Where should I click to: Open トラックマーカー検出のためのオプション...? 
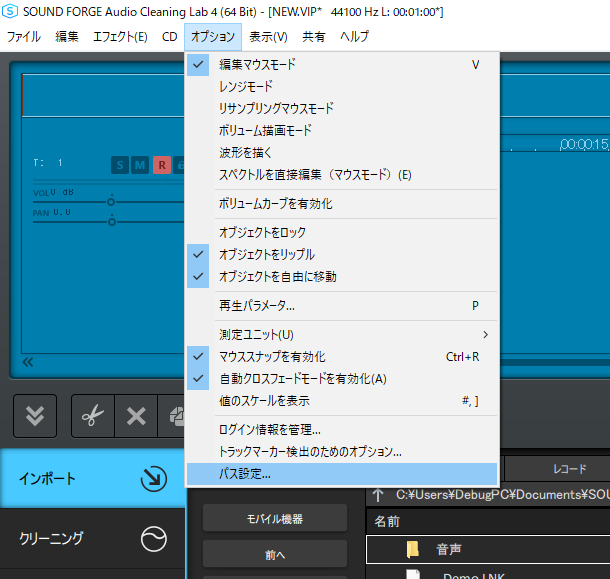342,452
